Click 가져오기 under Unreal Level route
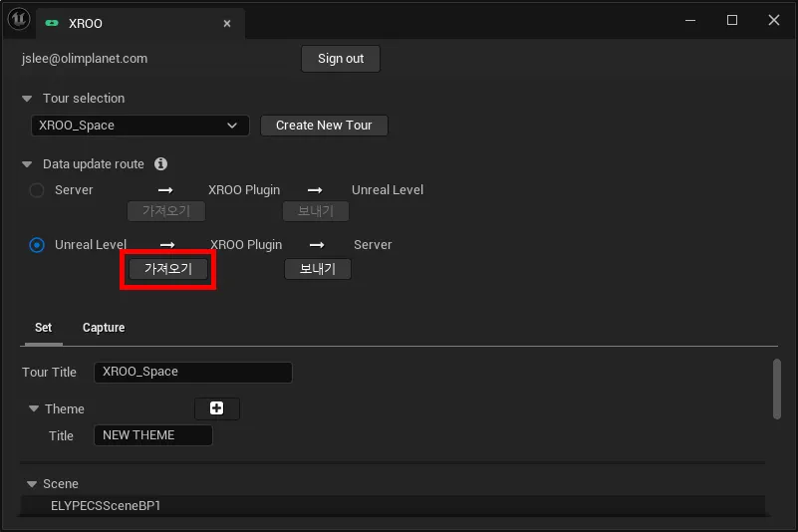 point(168,269)
